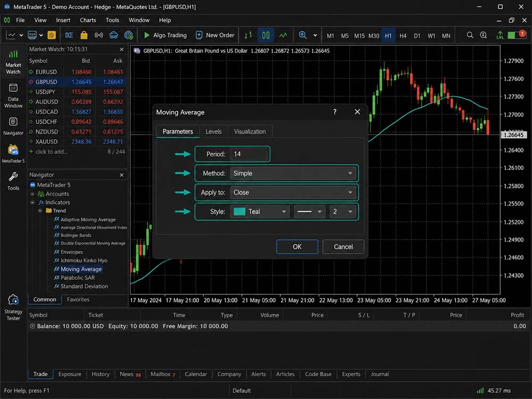
Task: Close the Navigator panel
Action: pyautogui.click(x=121, y=175)
